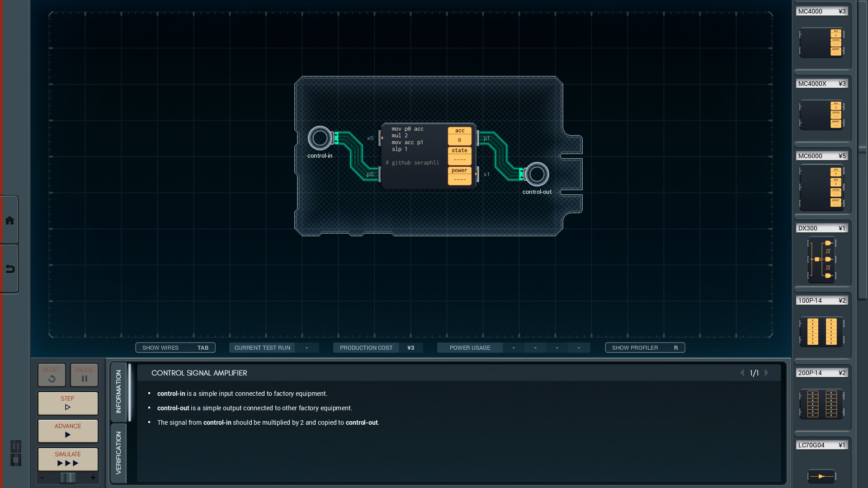Click the undo back-arrow icon
868x488 pixels.
(x=9, y=269)
